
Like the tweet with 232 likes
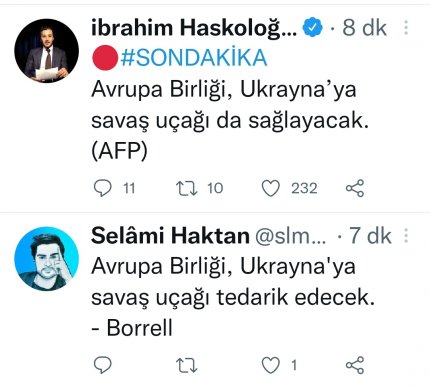click(270, 188)
